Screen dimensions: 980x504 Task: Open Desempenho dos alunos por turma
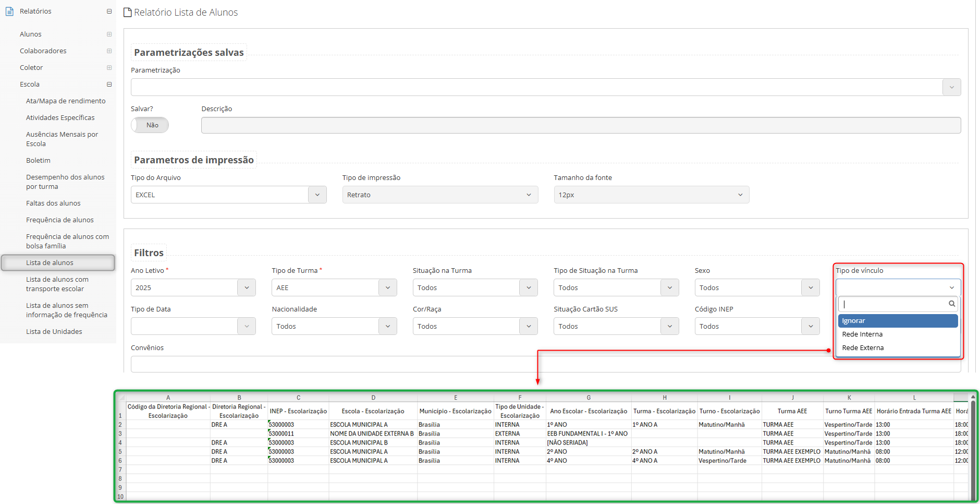pyautogui.click(x=65, y=182)
